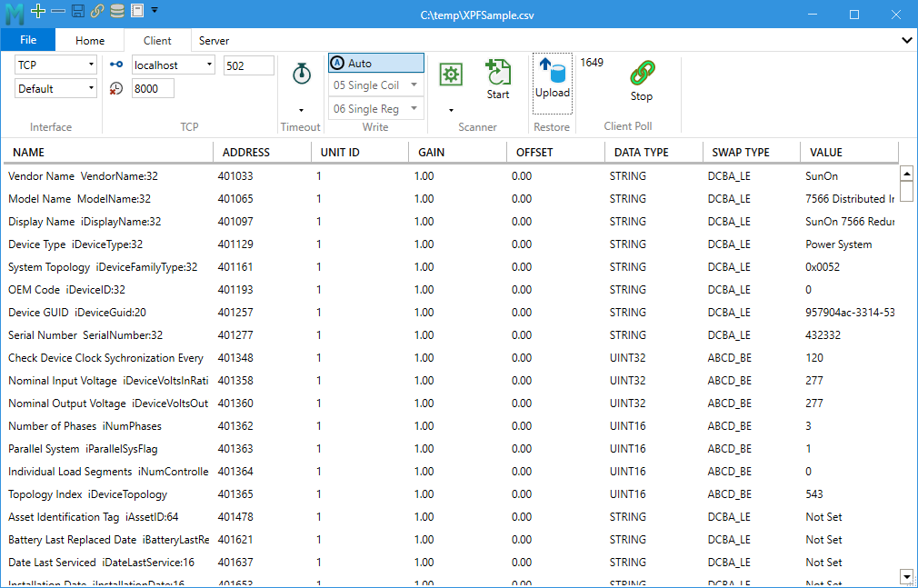Viewport: 918px width, 588px height.
Task: Click the SWAP TYPE column header
Action: point(751,153)
